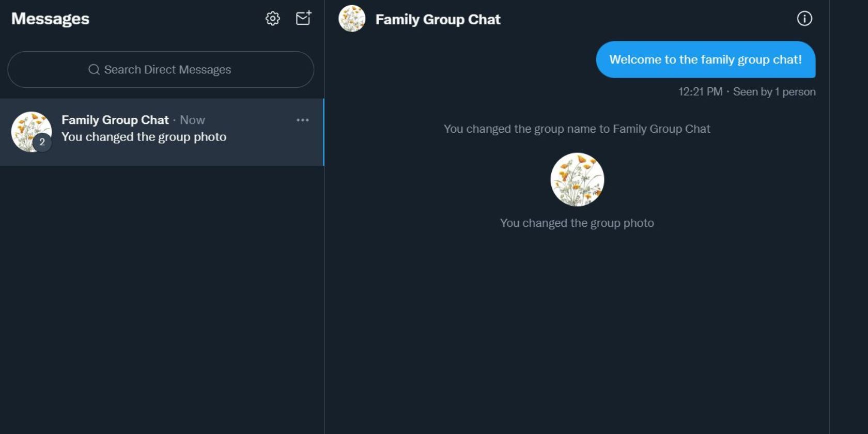This screenshot has height=434, width=868.
Task: Click group photo notice below chat image
Action: click(577, 223)
